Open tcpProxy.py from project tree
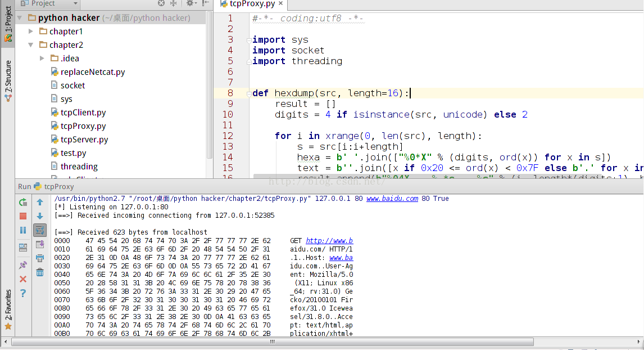The image size is (644, 350). (83, 126)
